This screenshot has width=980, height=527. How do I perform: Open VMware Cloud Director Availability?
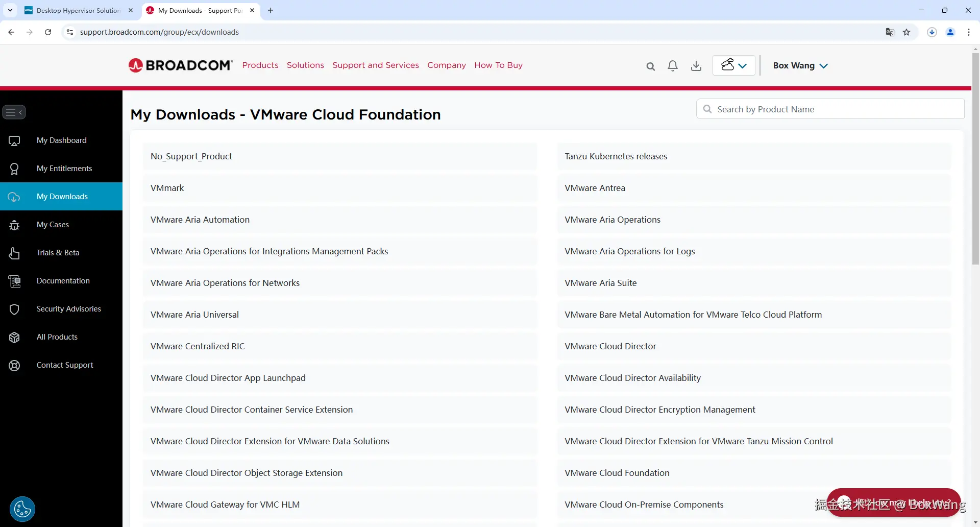754,378
